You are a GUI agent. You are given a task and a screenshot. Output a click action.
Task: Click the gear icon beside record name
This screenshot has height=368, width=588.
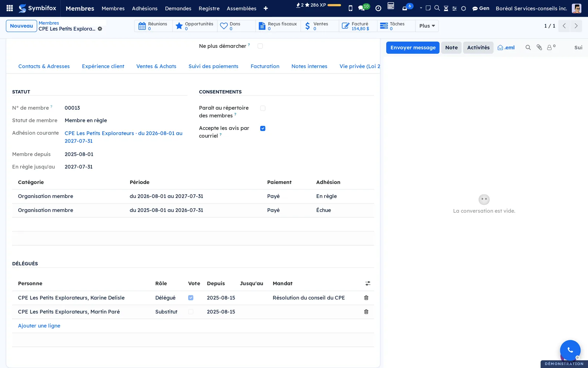100,29
